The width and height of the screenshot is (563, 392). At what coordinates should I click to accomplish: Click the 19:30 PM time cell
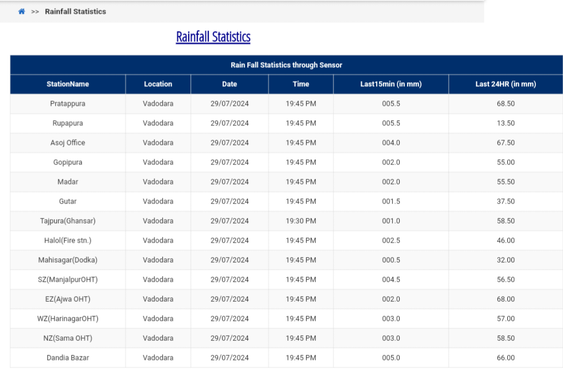(301, 221)
